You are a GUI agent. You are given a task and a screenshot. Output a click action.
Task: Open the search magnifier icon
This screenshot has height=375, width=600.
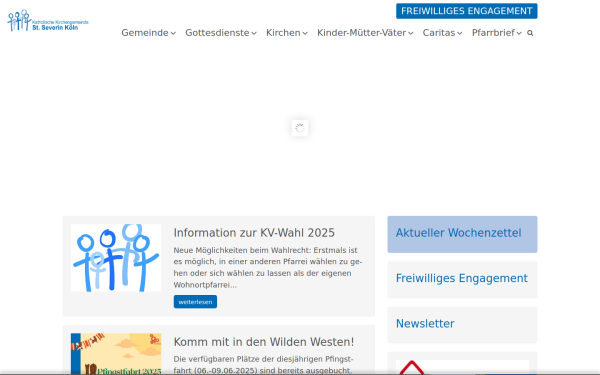(530, 33)
